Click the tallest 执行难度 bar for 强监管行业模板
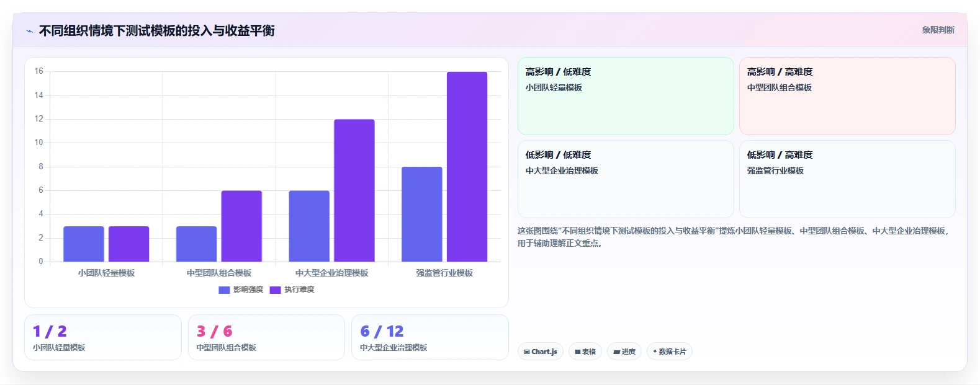Viewport: 980px width, 385px height. [x=467, y=167]
